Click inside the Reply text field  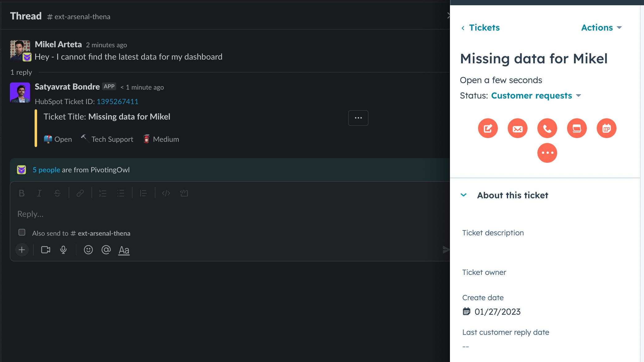pyautogui.click(x=124, y=214)
